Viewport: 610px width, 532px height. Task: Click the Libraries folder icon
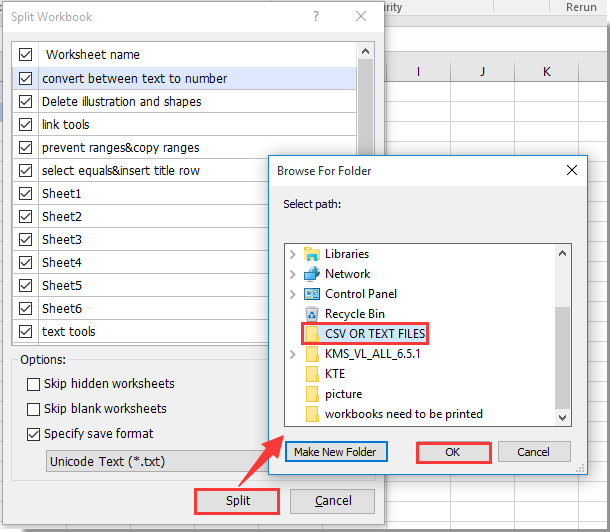point(312,254)
